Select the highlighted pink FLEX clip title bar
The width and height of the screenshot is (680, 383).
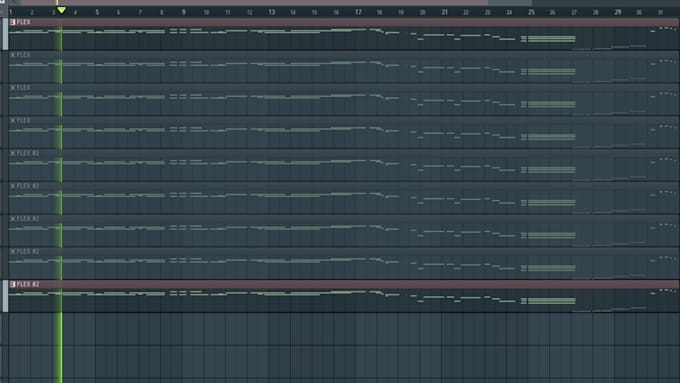pyautogui.click(x=344, y=22)
